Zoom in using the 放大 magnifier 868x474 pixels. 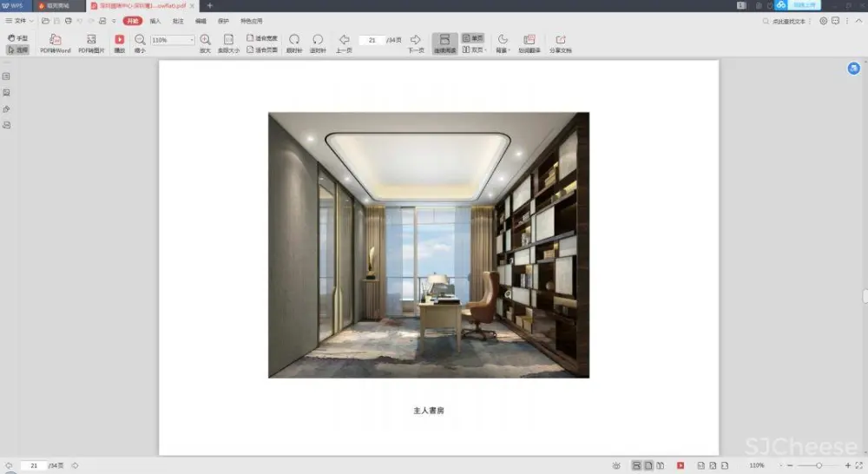point(205,40)
